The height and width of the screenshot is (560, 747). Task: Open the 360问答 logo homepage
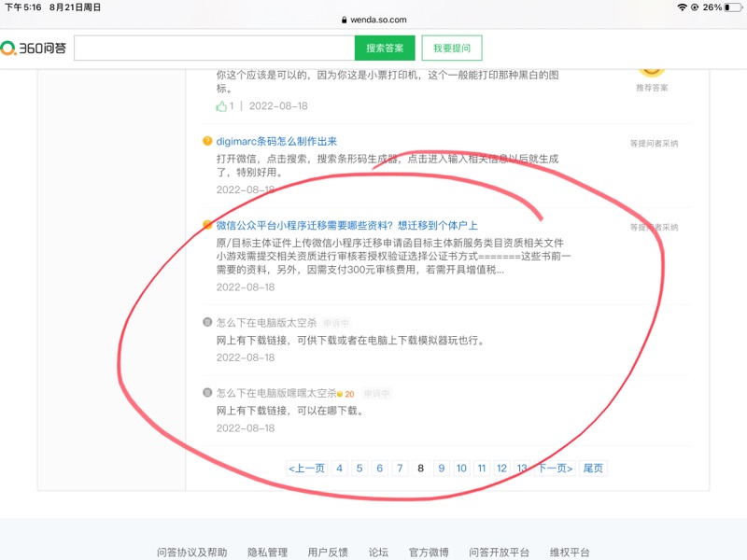[x=34, y=49]
